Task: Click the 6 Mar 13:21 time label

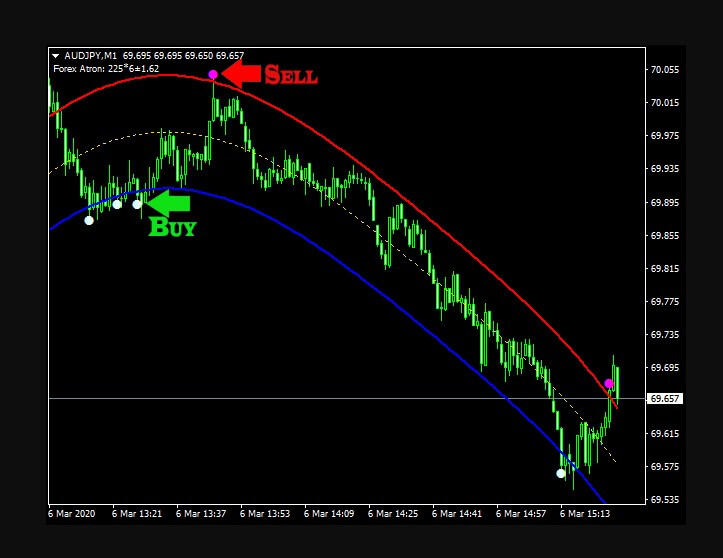Action: [137, 514]
